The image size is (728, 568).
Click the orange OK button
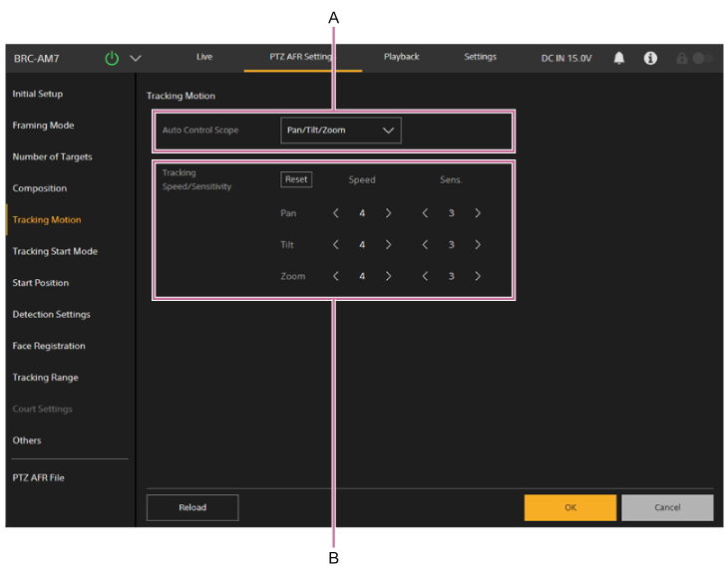pos(569,507)
